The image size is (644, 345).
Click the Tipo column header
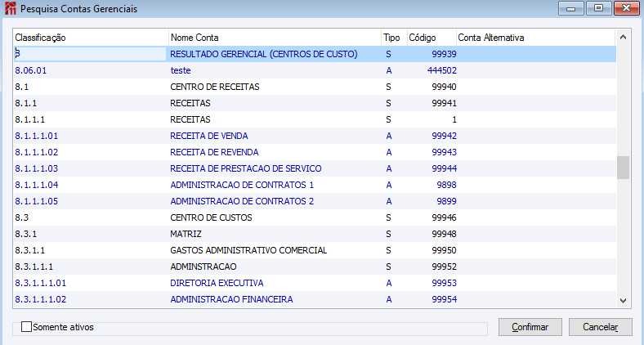click(x=394, y=38)
